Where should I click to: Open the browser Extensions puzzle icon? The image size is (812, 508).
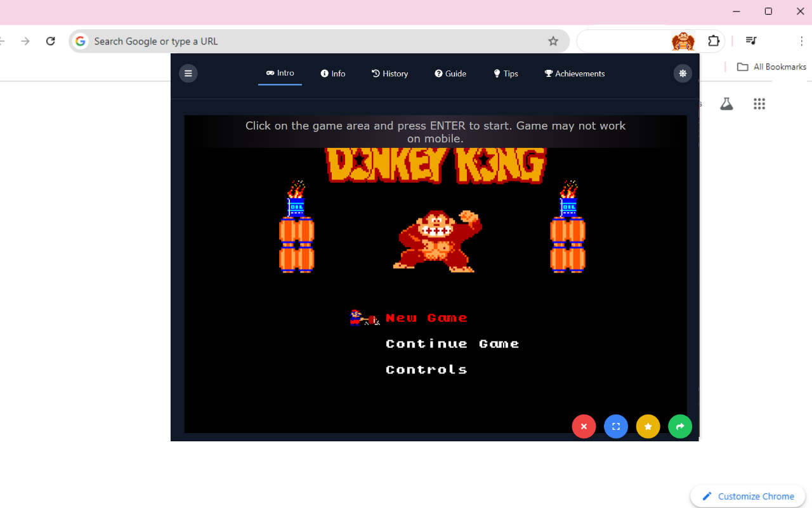[714, 41]
